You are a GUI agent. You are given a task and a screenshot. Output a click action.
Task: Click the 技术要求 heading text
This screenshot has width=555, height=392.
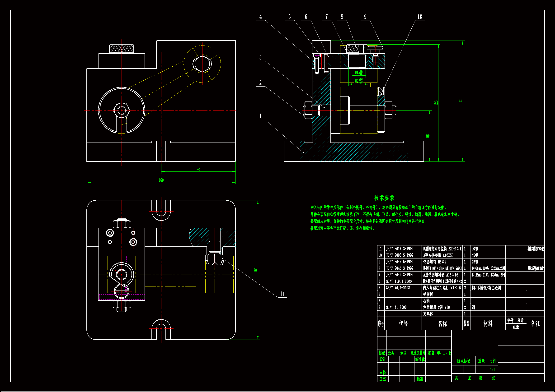[384, 198]
